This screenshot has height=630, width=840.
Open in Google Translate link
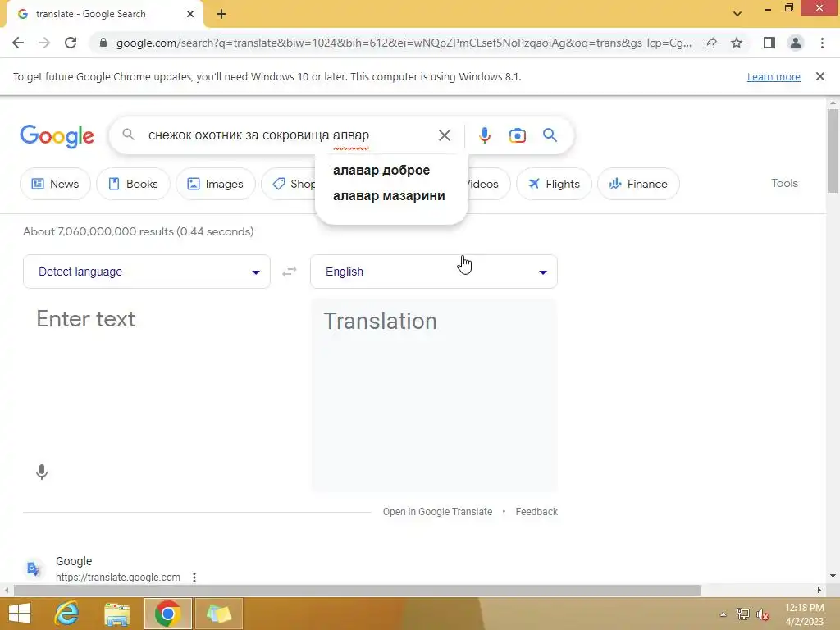[437, 512]
